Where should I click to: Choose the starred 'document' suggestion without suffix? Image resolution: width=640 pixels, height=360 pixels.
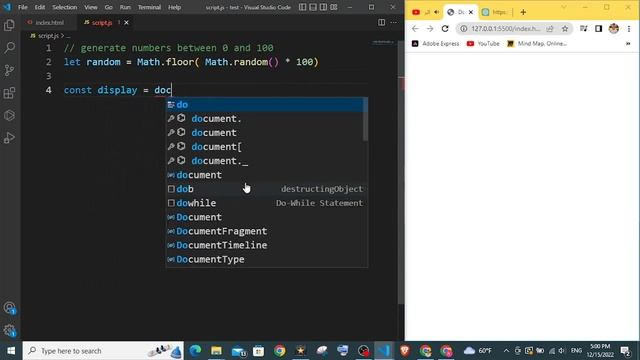pos(264,133)
